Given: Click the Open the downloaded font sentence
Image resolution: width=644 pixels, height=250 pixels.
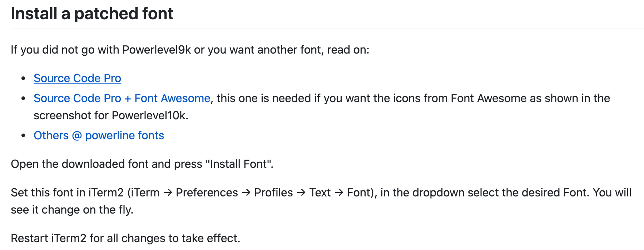Looking at the screenshot, I should coord(142,164).
